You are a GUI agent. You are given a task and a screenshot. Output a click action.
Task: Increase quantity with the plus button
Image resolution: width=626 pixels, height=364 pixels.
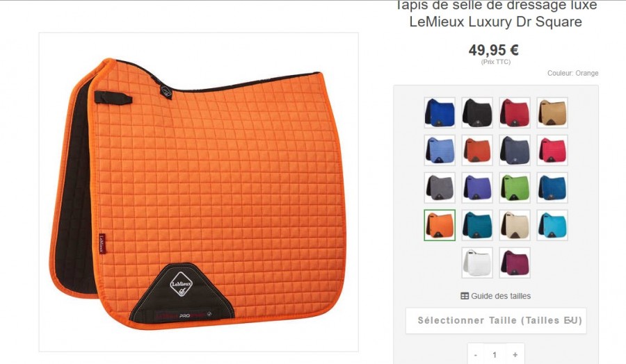coord(515,354)
